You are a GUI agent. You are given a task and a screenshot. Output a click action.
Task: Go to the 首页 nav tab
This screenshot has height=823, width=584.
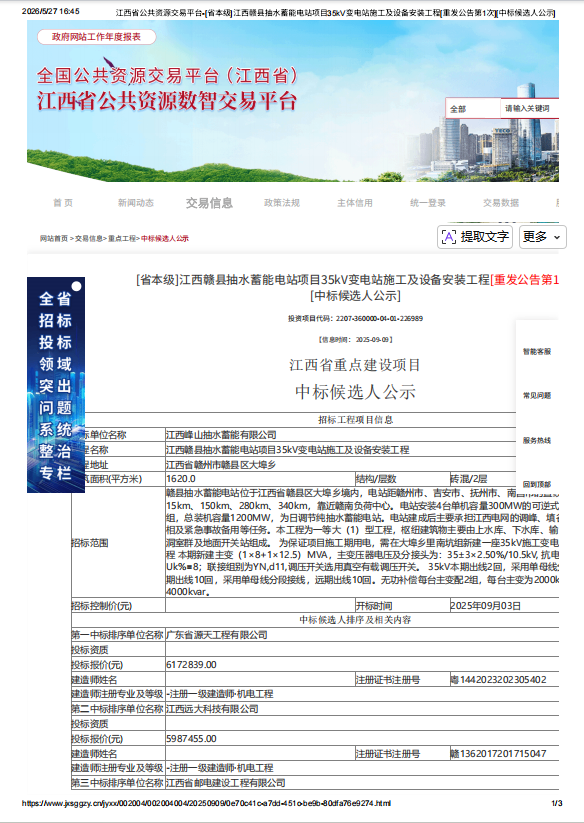tap(63, 203)
